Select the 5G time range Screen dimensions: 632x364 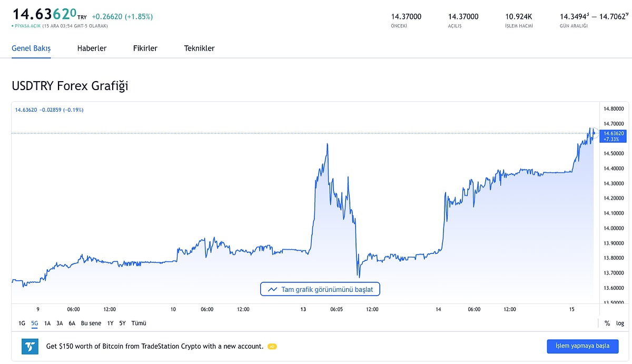35,323
